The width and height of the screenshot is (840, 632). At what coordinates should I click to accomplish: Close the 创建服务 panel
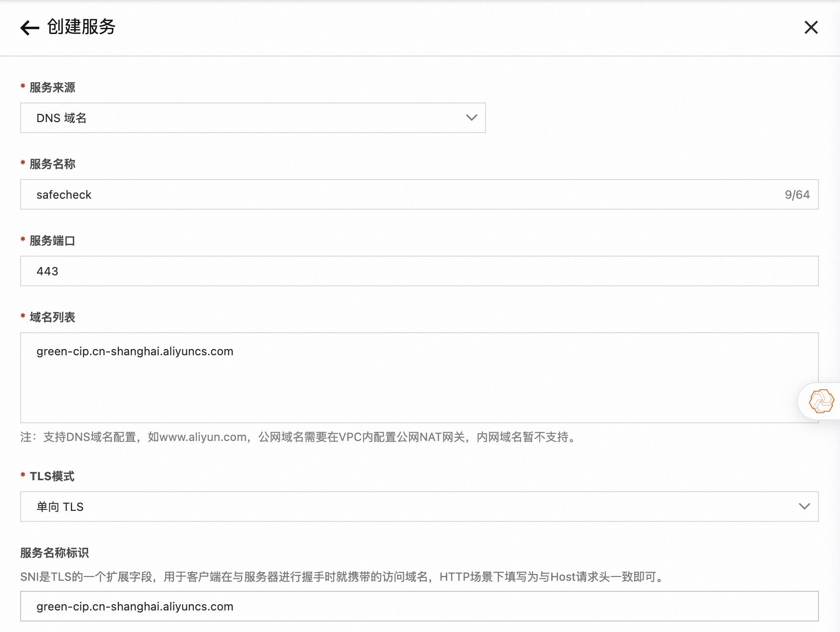pyautogui.click(x=811, y=28)
